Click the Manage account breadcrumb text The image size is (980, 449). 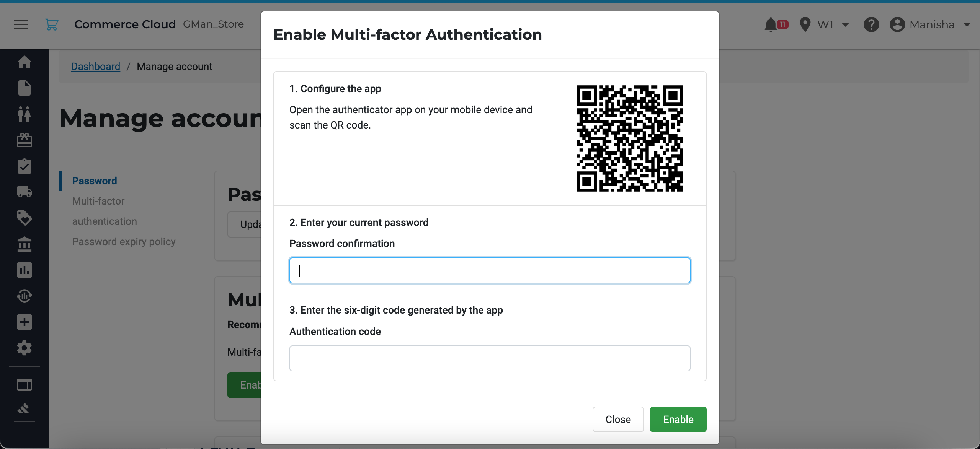coord(174,67)
